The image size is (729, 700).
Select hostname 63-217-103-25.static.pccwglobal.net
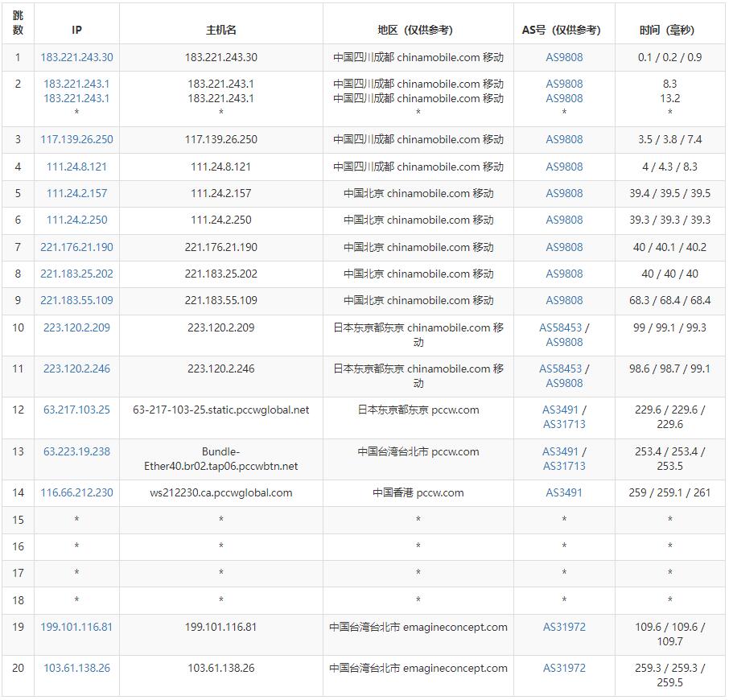point(220,410)
